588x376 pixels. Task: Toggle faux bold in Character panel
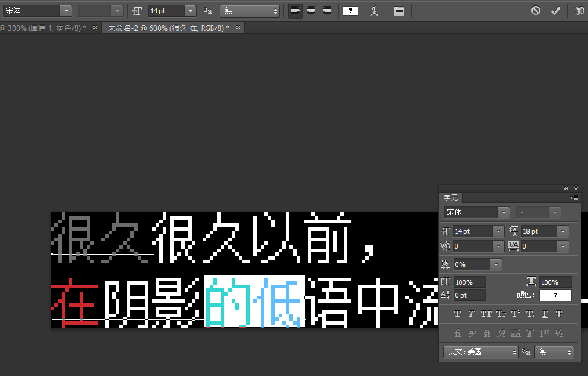click(x=458, y=314)
